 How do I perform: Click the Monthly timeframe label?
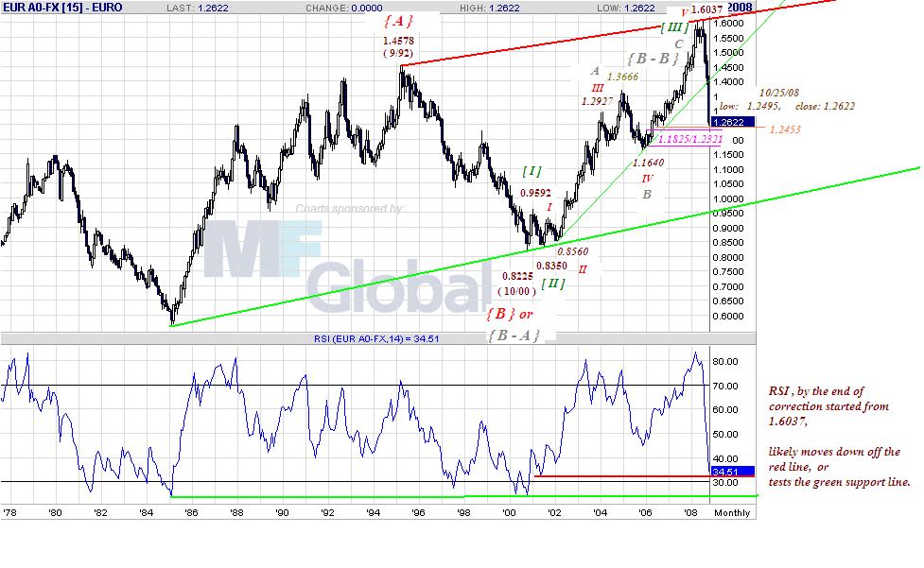(x=732, y=513)
